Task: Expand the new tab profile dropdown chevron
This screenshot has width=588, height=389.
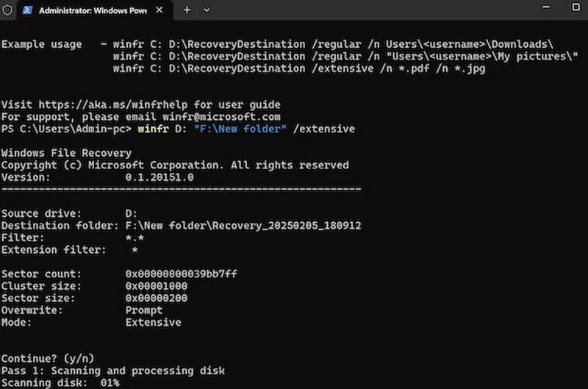Action: click(x=207, y=10)
